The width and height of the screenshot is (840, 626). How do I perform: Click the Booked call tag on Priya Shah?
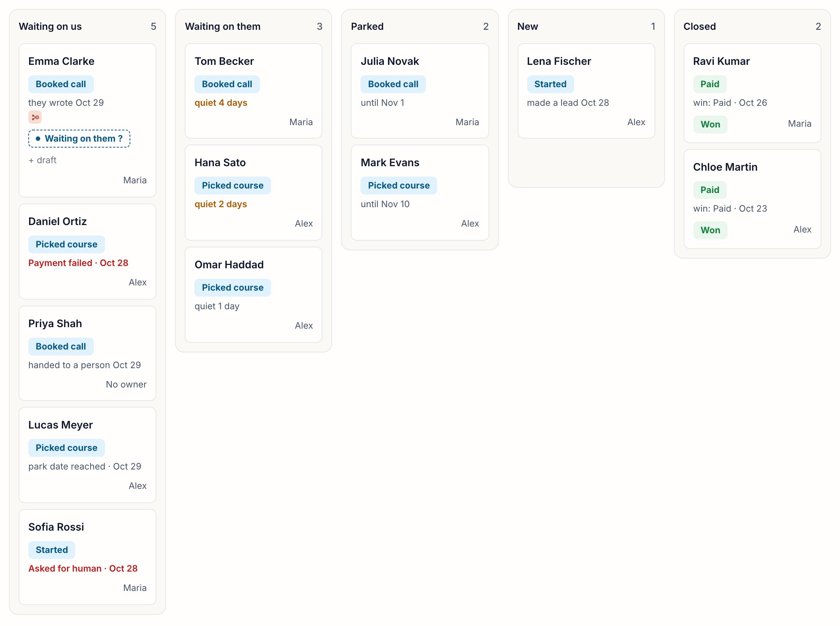61,347
